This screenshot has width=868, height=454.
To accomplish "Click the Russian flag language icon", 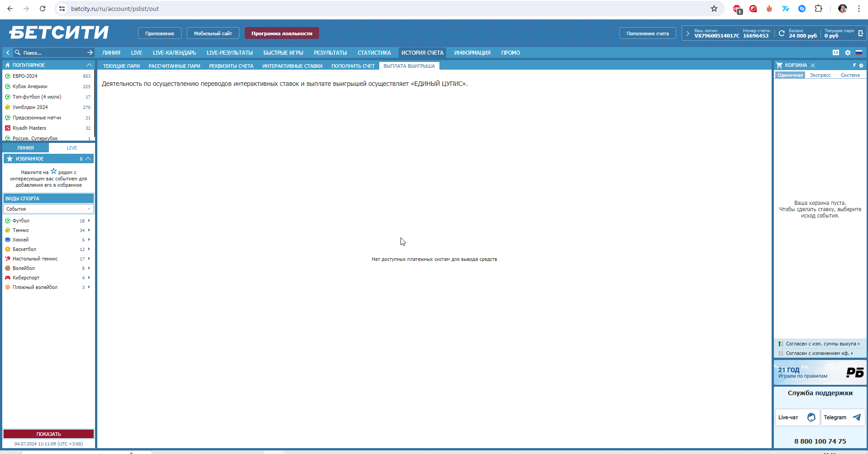I will click(x=859, y=53).
